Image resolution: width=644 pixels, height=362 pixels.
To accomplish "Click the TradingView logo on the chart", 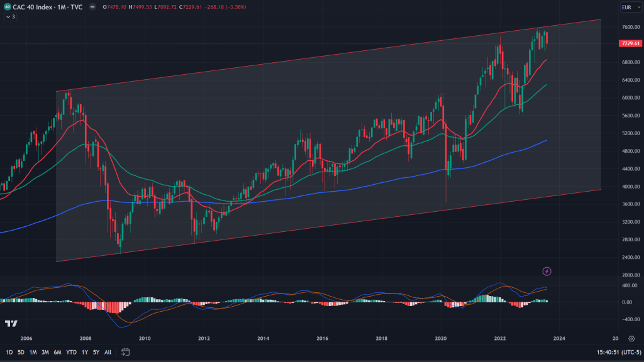I will 11,323.
